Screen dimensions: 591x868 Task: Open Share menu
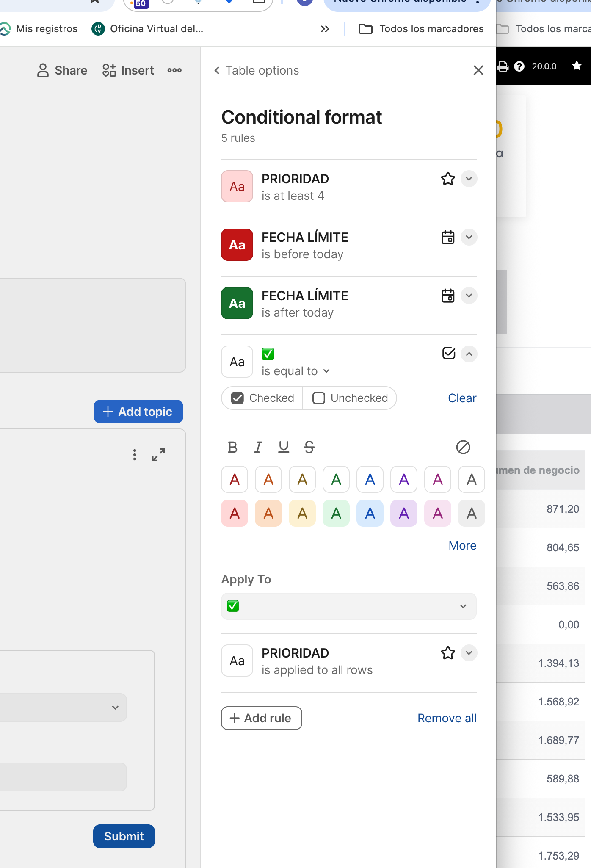62,70
